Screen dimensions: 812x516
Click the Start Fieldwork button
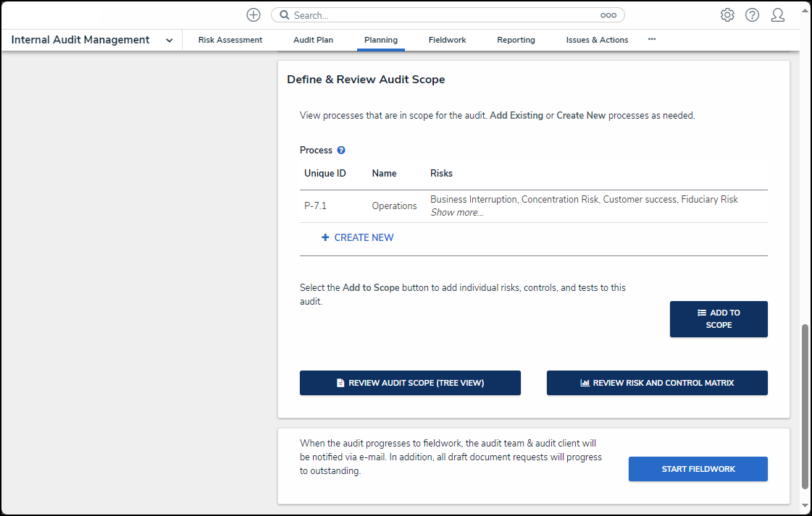pos(698,469)
